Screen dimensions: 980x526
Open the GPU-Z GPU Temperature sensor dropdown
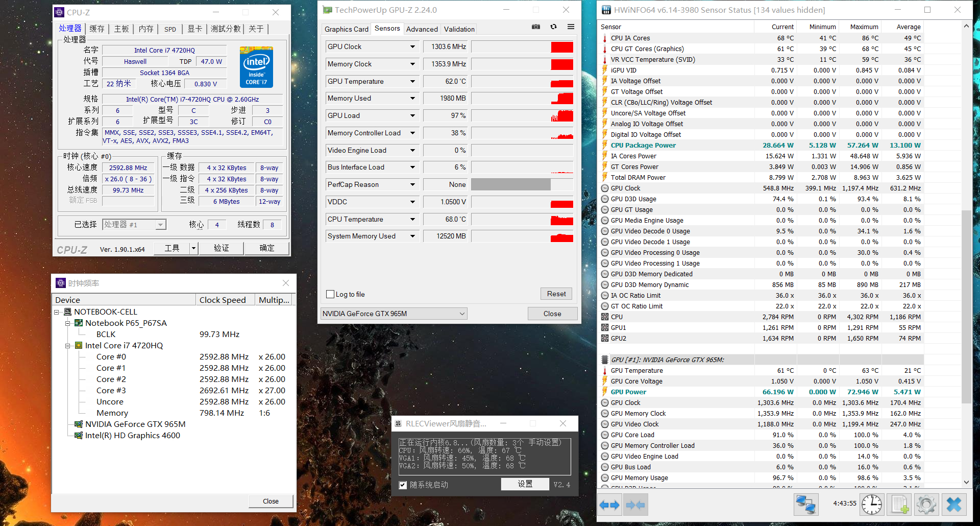pos(412,82)
